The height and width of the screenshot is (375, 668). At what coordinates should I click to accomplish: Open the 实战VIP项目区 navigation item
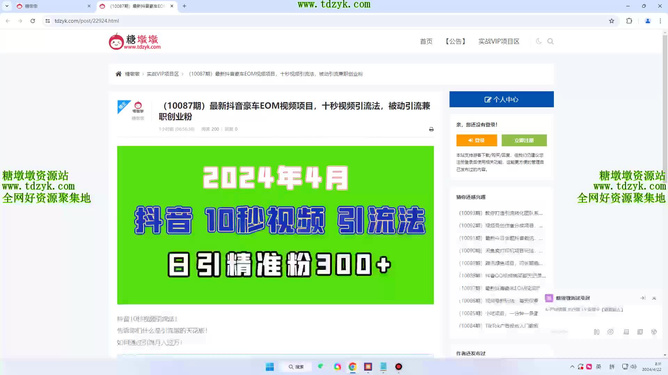(x=499, y=41)
